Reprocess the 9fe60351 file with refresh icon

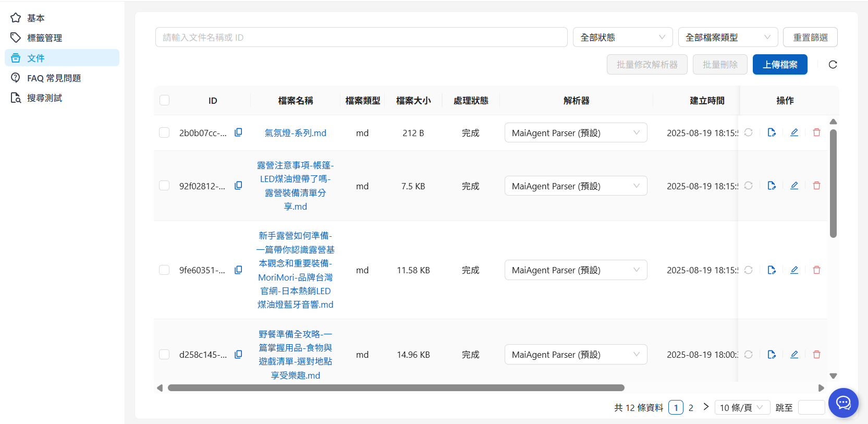[748, 270]
